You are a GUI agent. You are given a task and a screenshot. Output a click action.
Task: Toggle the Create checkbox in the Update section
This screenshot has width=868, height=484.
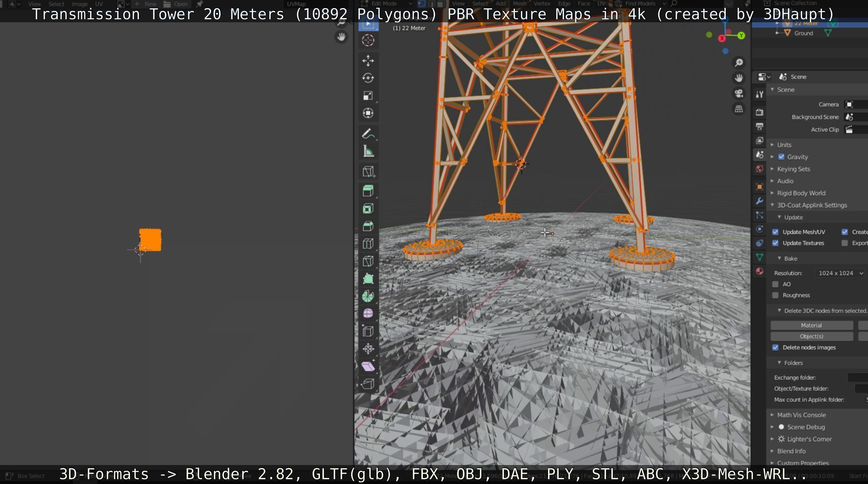[x=845, y=232]
